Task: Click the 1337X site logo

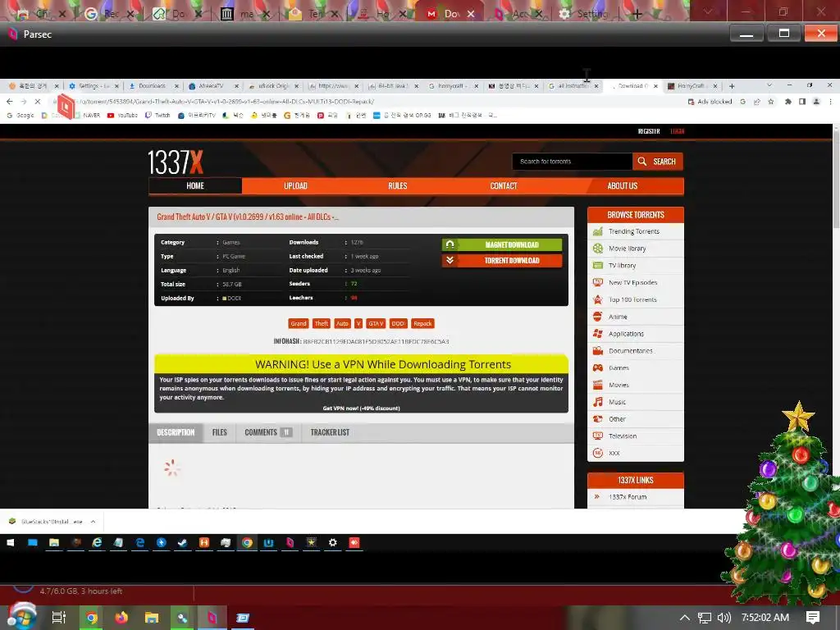Action: 176,162
